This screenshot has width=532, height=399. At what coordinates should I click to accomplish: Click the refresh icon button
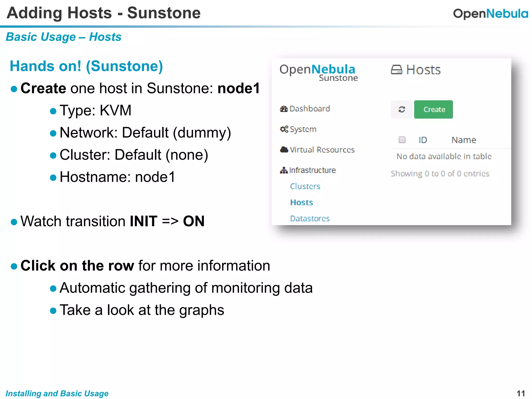tap(402, 109)
